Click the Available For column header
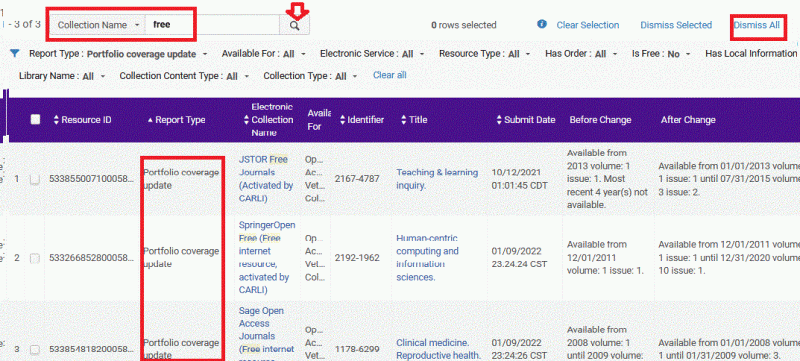 pyautogui.click(x=318, y=120)
